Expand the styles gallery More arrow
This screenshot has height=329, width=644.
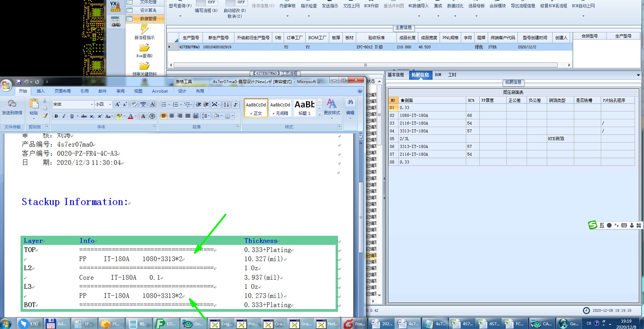[x=319, y=115]
